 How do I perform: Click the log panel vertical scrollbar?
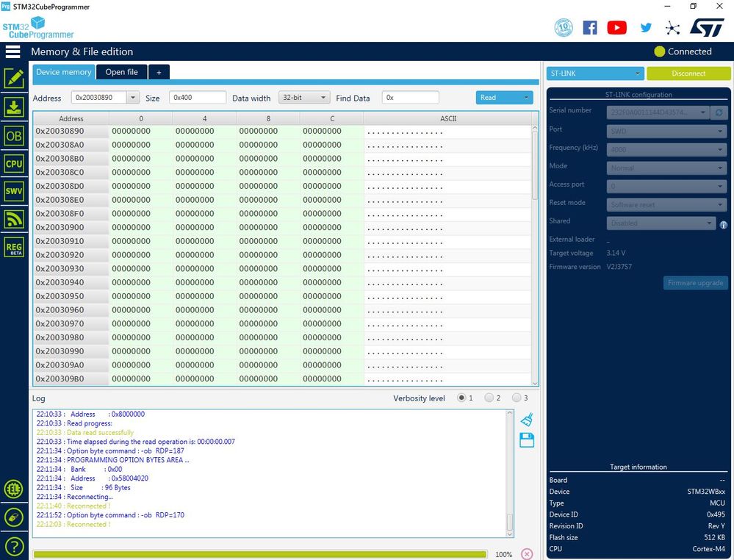pos(510,473)
